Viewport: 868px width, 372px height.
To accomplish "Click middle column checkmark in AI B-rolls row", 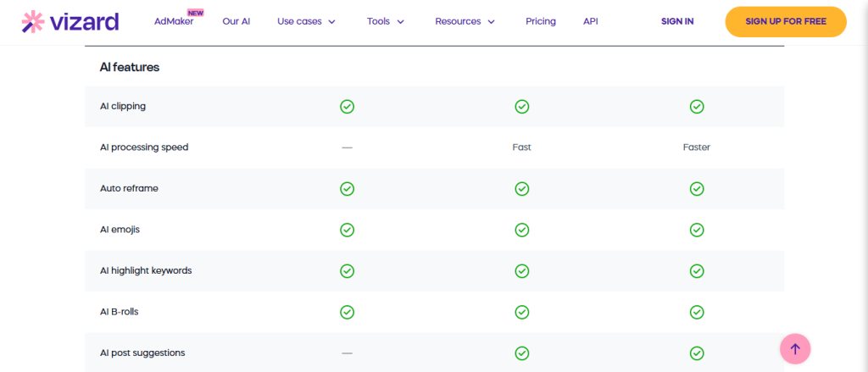I will [x=522, y=312].
